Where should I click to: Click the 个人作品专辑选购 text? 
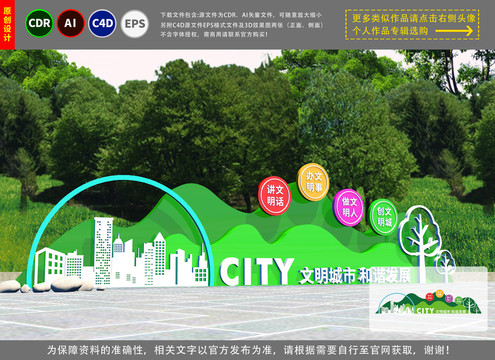[x=390, y=31]
